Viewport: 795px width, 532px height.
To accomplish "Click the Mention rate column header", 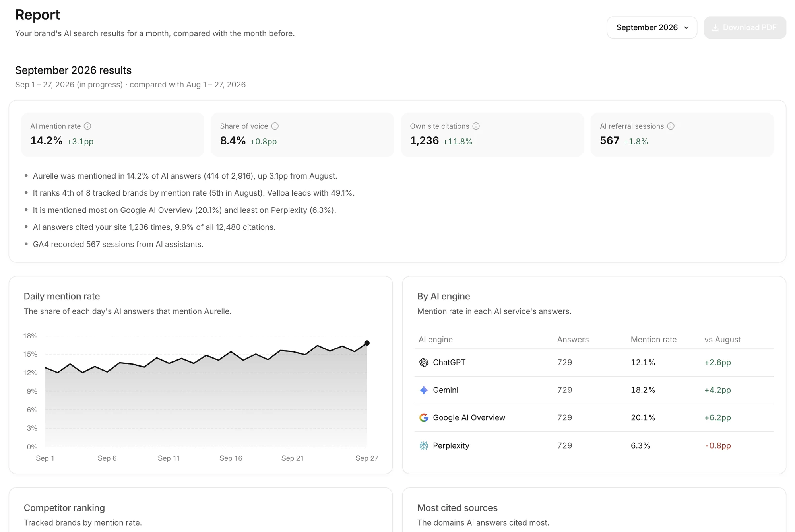I will tap(653, 339).
